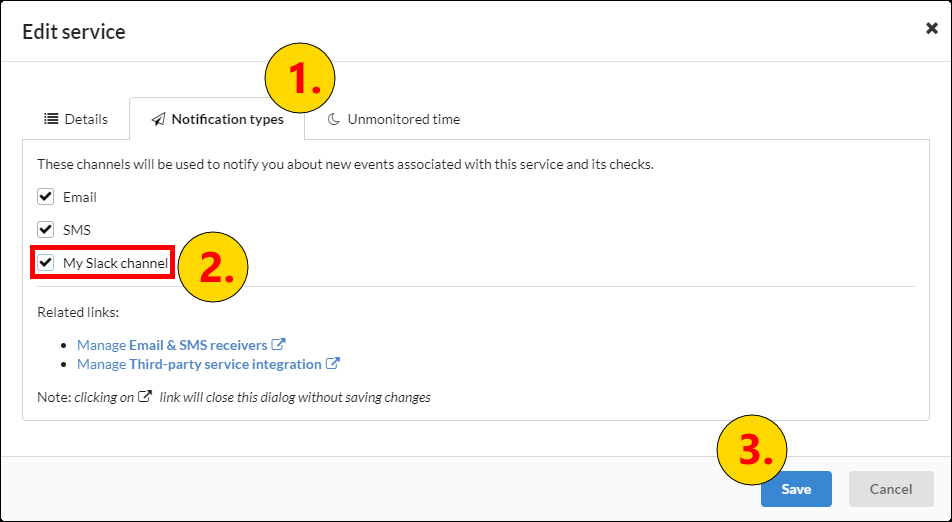Click the moon icon beside Unmonitored time
The image size is (952, 522).
point(333,119)
